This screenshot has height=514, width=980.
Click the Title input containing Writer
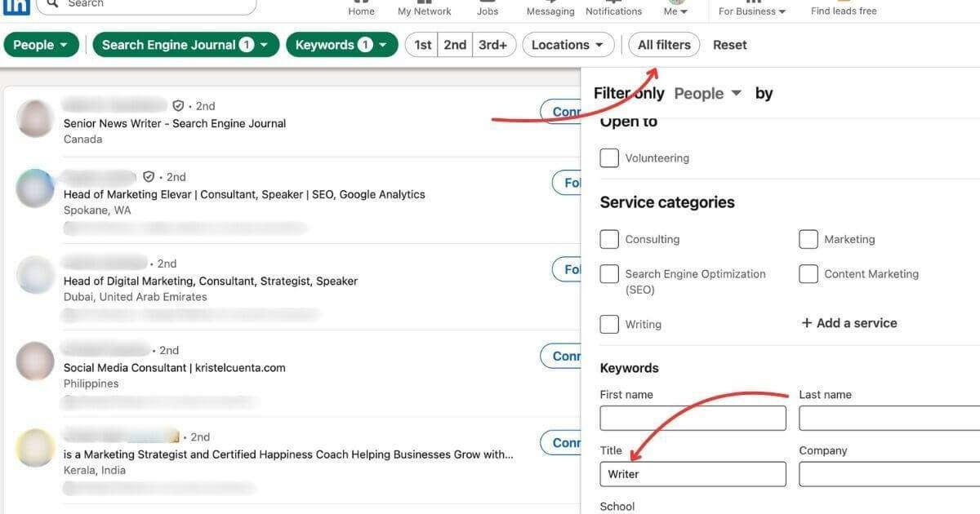point(693,474)
